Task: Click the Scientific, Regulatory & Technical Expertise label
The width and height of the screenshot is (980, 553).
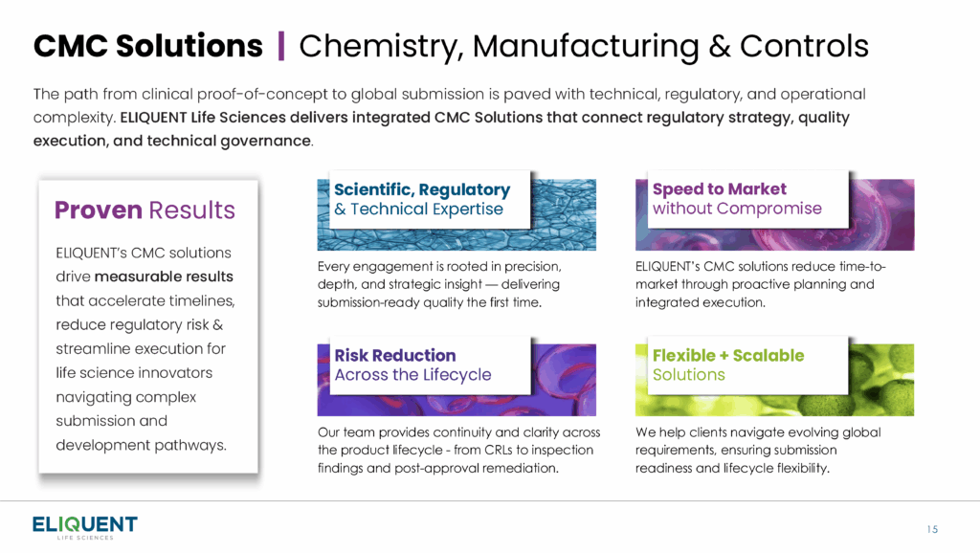Action: click(x=422, y=199)
